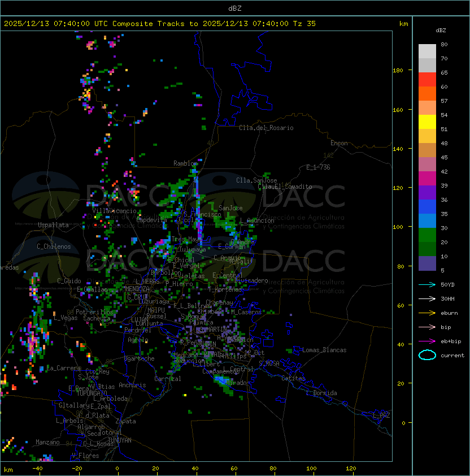
Task: Click the 'Encon' place label on map
Action: [x=339, y=143]
